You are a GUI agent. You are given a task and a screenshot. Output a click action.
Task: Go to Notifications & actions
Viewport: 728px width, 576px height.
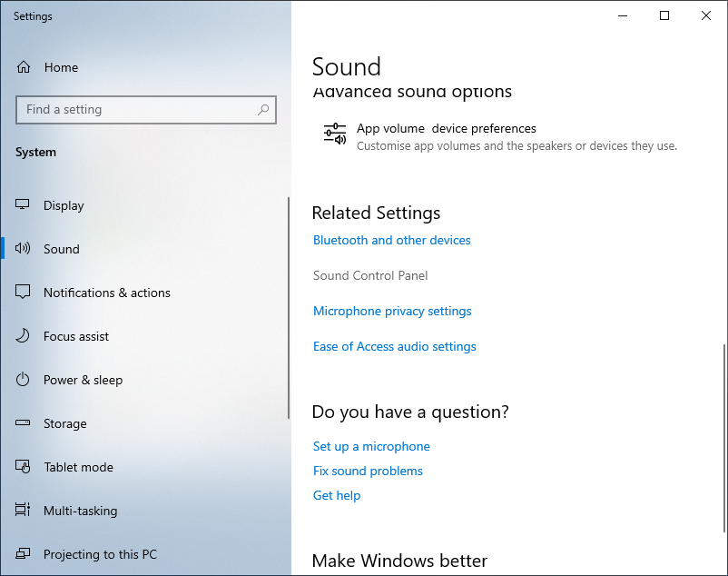[144, 293]
